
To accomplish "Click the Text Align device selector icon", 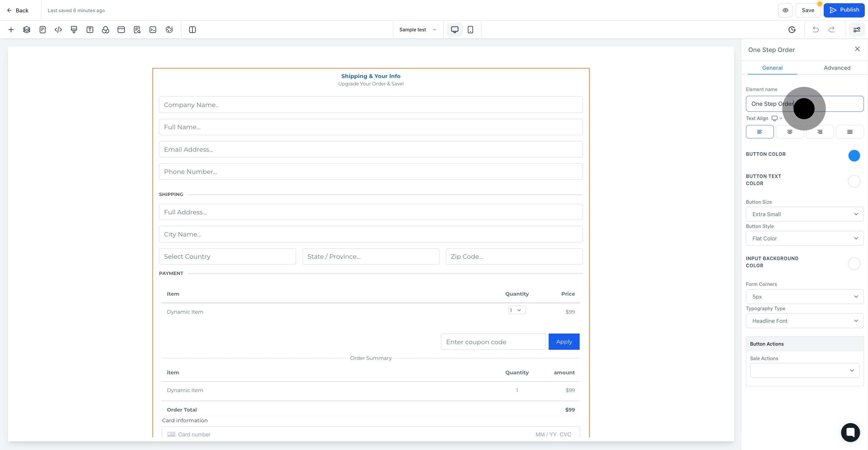I will click(x=777, y=118).
